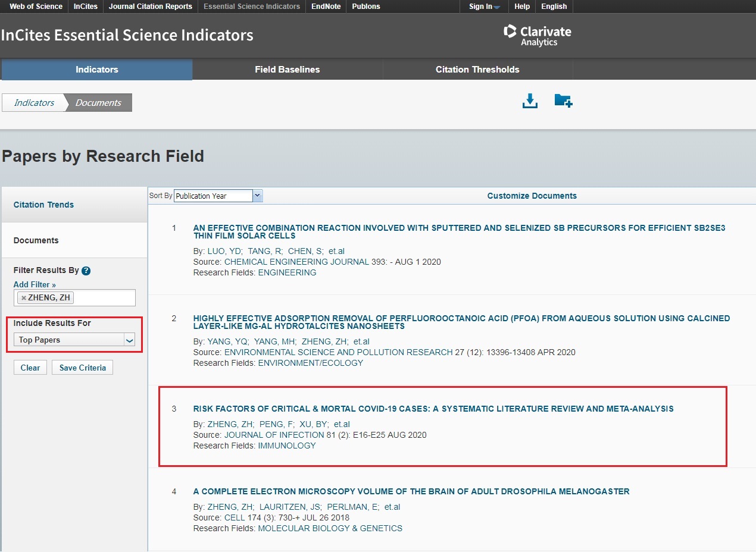Click the Clarivate Analytics logo

(538, 35)
